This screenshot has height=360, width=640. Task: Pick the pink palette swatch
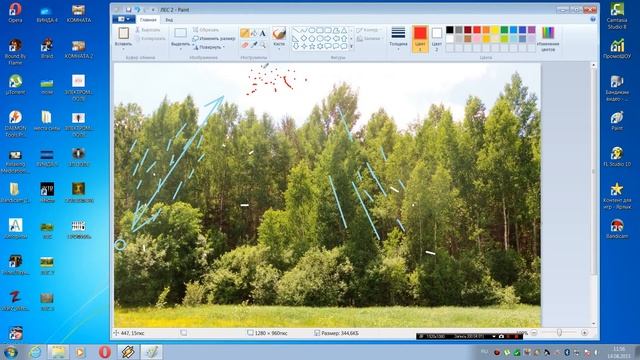477,39
